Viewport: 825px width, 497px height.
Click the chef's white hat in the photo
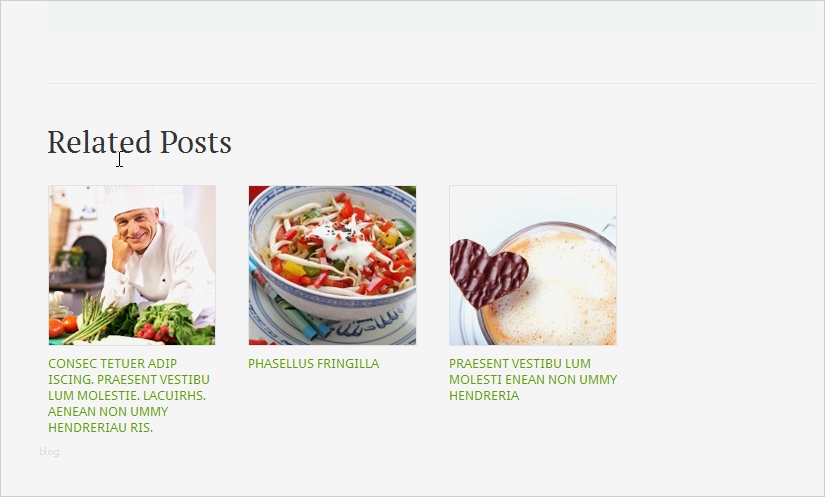(x=133, y=198)
